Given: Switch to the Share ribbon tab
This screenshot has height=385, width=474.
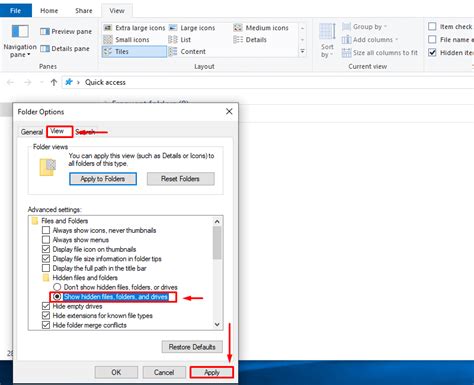Looking at the screenshot, I should pos(84,11).
